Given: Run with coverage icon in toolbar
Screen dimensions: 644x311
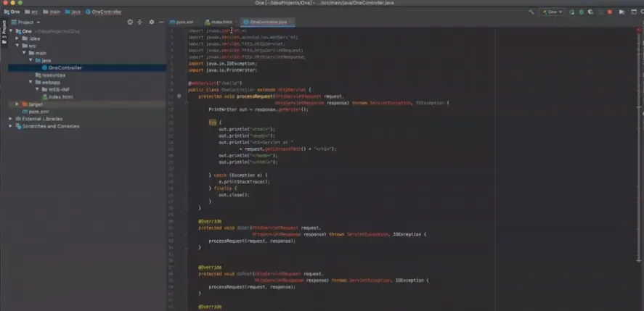Looking at the screenshot, I should [x=590, y=12].
